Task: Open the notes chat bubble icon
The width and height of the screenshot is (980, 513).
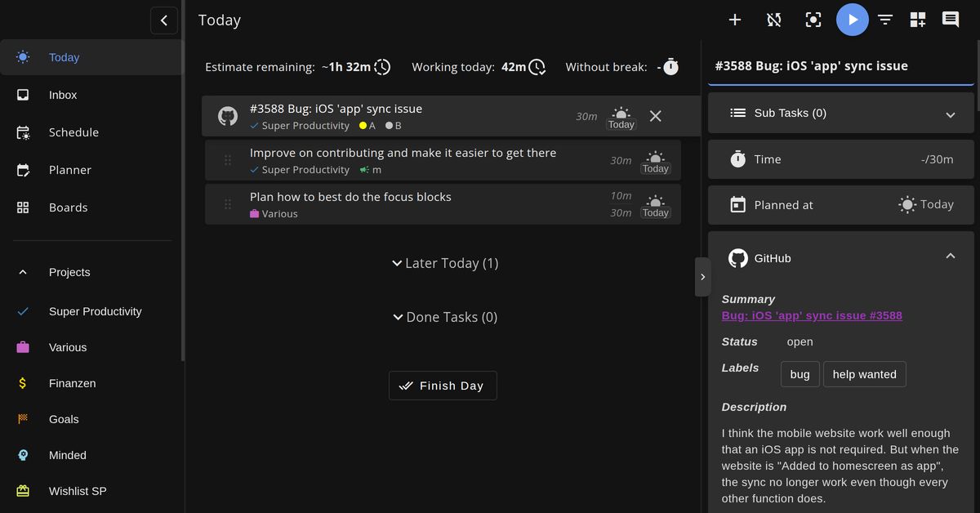Action: (951, 20)
